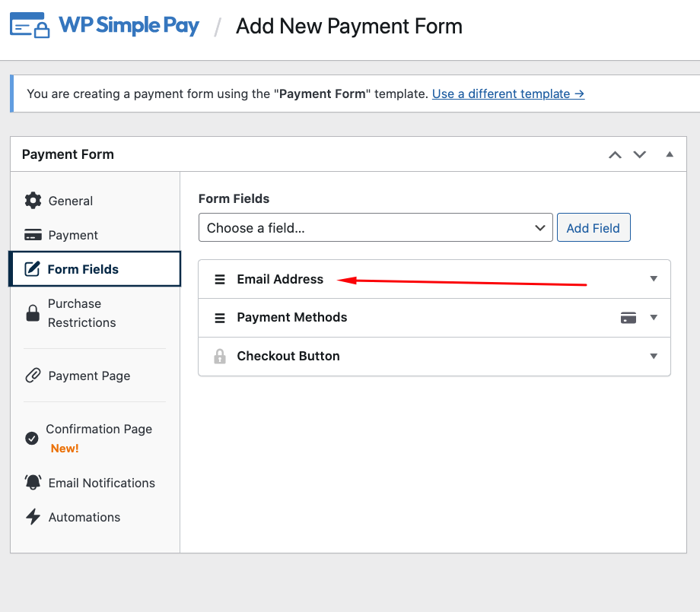Switch to the Confirmation Page tab
Image resolution: width=700 pixels, height=612 pixels.
point(98,430)
